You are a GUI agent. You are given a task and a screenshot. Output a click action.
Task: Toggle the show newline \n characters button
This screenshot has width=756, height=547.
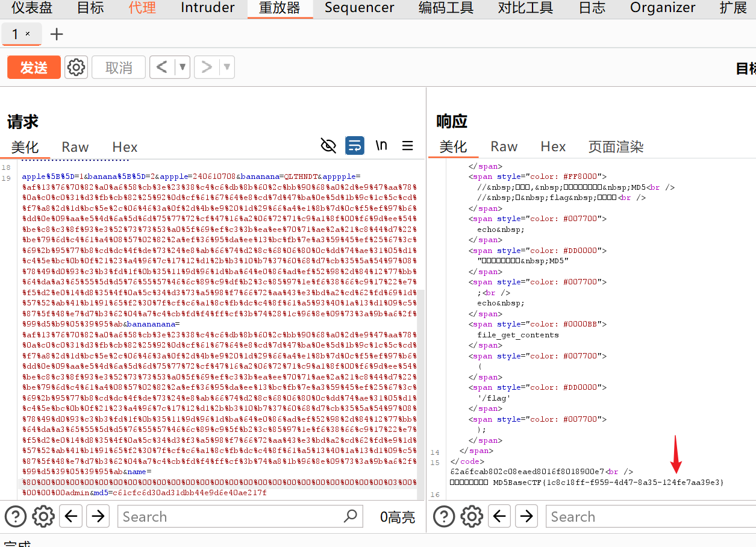tap(381, 145)
